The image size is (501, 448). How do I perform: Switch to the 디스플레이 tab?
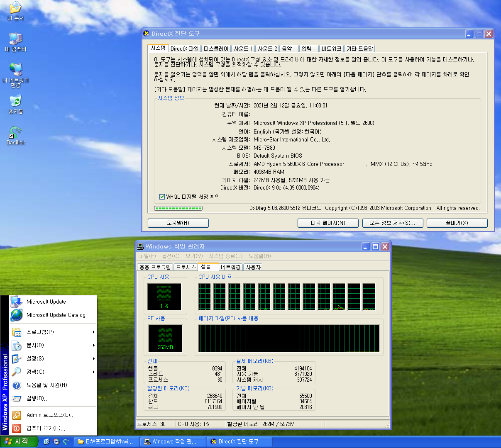point(216,49)
